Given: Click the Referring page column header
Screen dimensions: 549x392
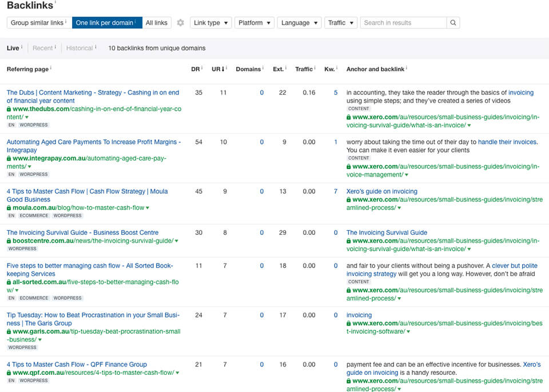Looking at the screenshot, I should (x=27, y=69).
